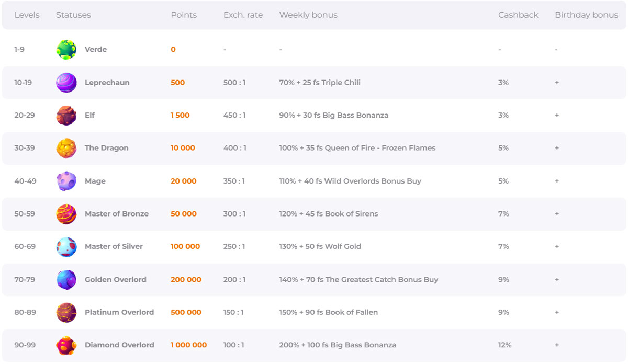Click the 1 000 000 points value

(x=188, y=345)
